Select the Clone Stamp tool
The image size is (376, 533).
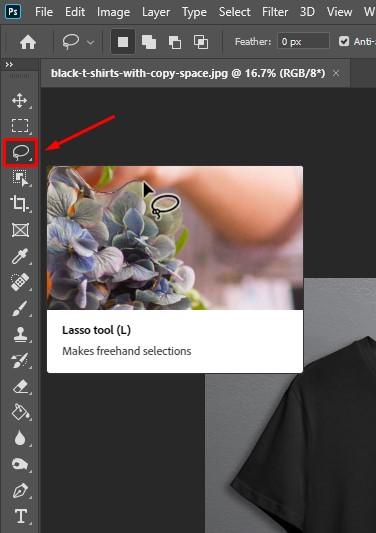click(20, 334)
